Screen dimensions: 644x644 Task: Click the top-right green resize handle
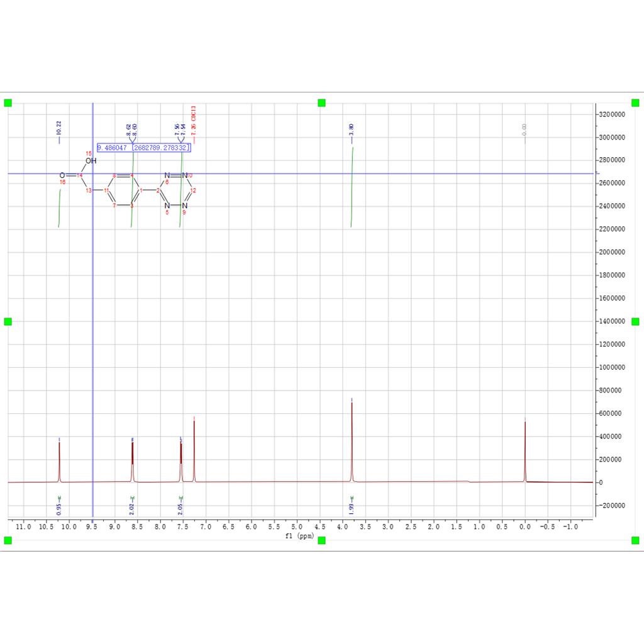tap(635, 103)
